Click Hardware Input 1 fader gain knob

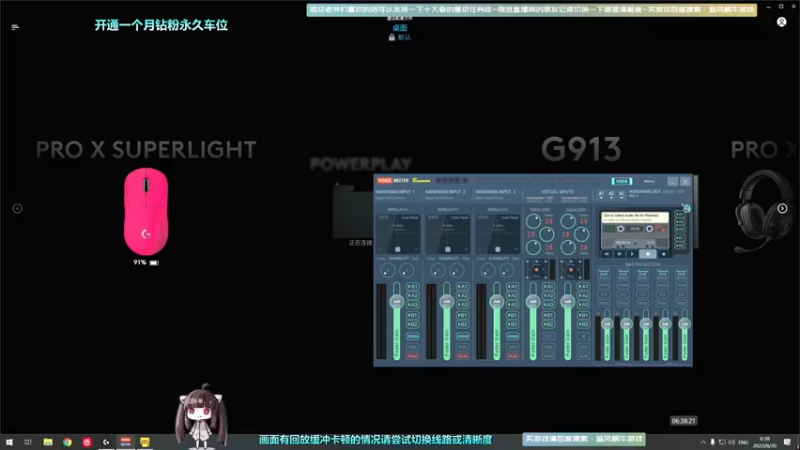click(396, 302)
